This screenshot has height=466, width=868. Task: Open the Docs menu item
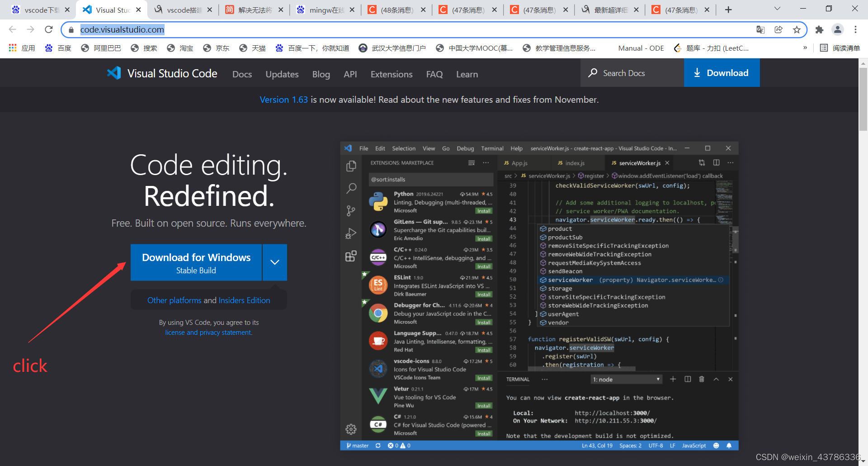pos(242,74)
